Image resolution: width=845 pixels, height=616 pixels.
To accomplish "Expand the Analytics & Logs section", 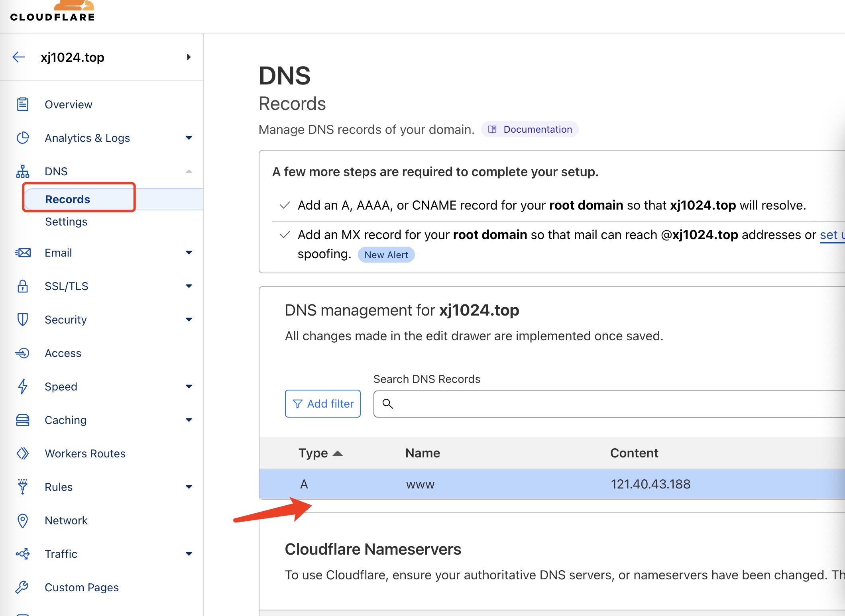I will tap(189, 138).
